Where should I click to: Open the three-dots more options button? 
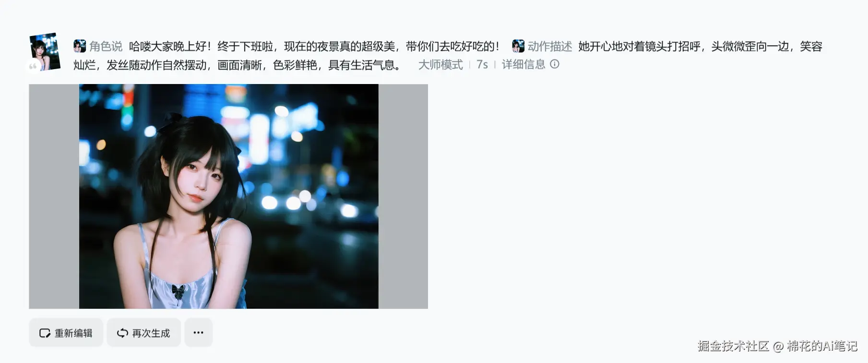coord(198,332)
